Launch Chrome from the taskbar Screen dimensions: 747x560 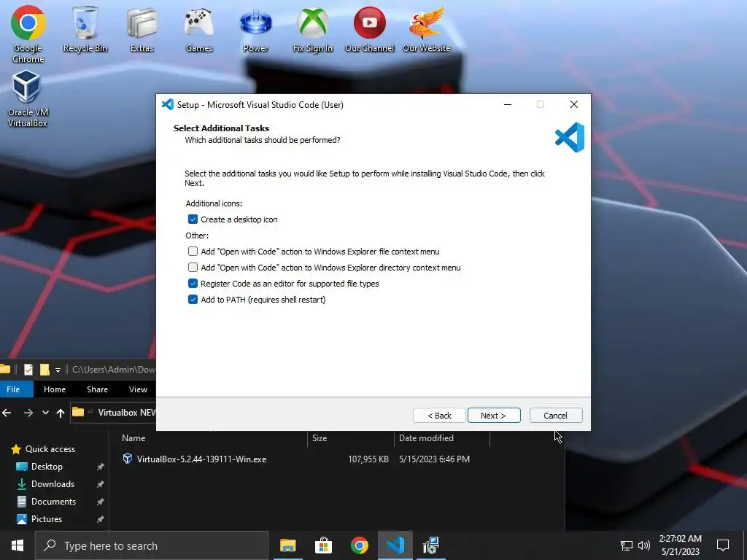(x=359, y=545)
